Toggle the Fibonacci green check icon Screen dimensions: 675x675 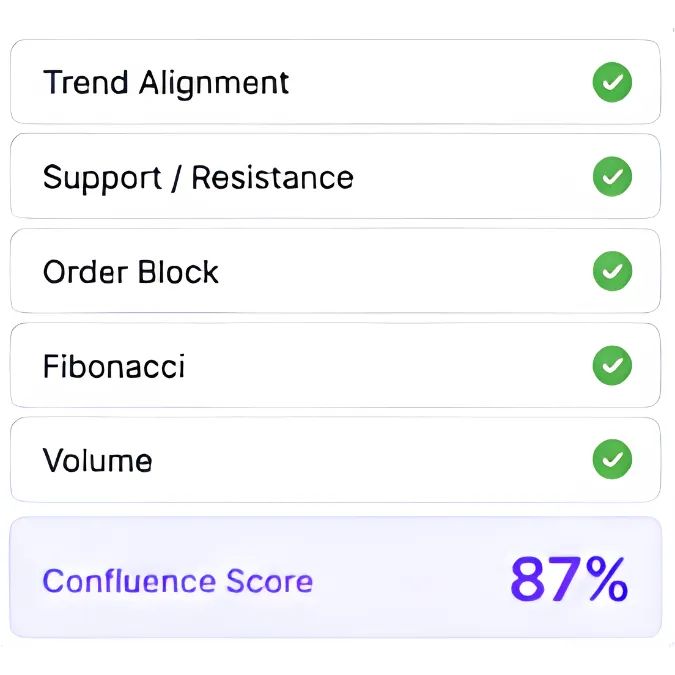[x=612, y=365]
